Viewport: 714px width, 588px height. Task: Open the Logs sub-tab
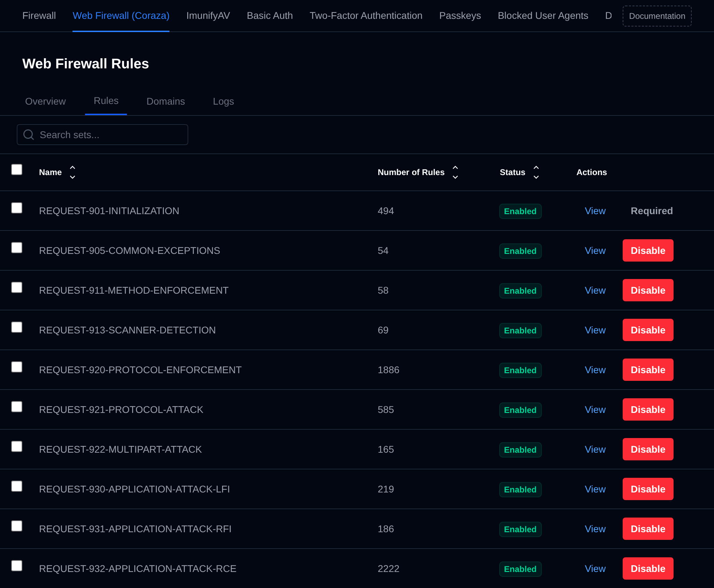[223, 101]
